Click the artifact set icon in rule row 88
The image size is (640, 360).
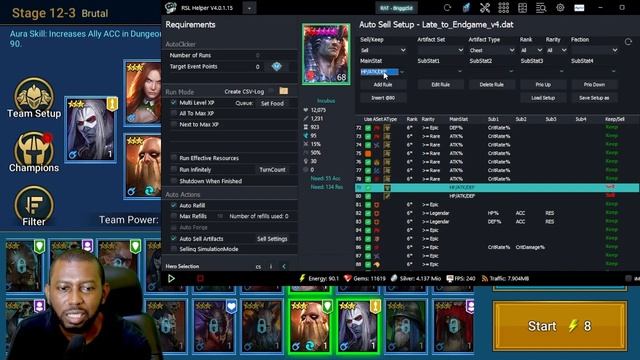[x=377, y=264]
